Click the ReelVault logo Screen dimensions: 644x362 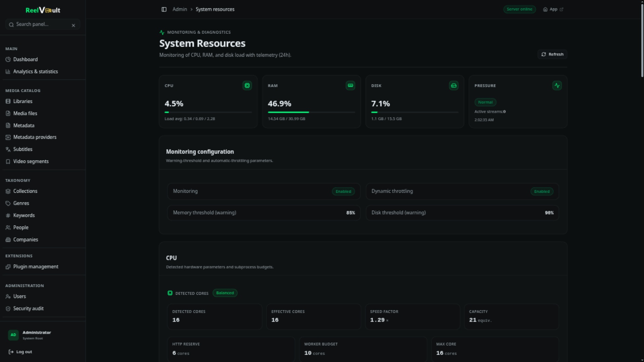(43, 10)
